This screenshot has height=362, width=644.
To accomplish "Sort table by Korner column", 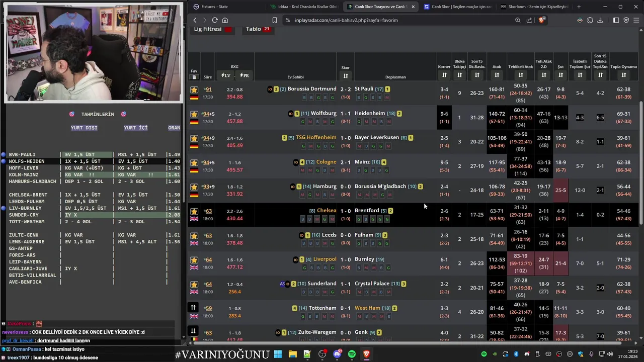I will [444, 75].
